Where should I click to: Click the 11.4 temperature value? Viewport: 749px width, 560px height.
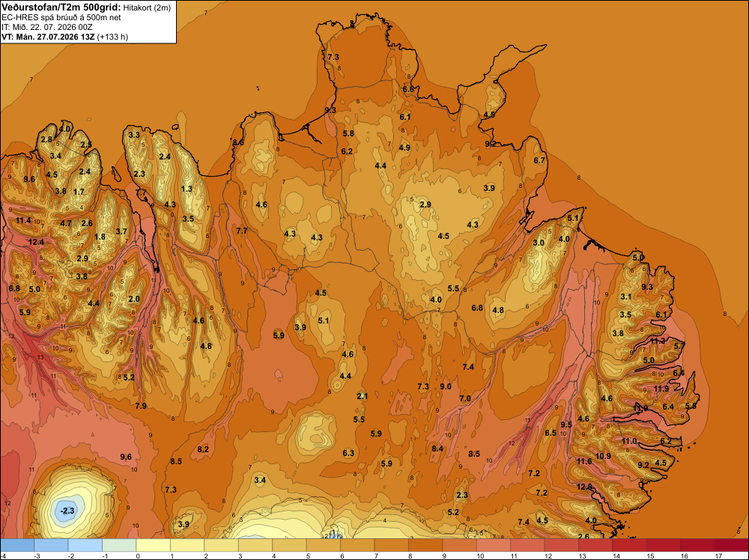pyautogui.click(x=23, y=221)
